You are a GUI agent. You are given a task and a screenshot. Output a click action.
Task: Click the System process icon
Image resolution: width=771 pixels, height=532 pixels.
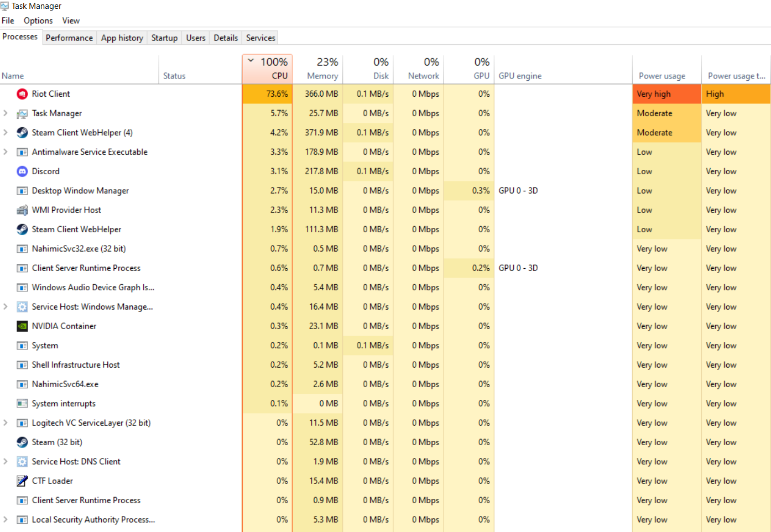click(x=22, y=346)
